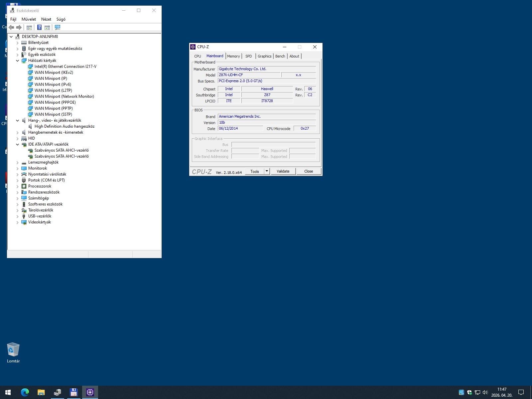Open the notification center icon
This screenshot has height=399, width=532.
tap(521, 392)
